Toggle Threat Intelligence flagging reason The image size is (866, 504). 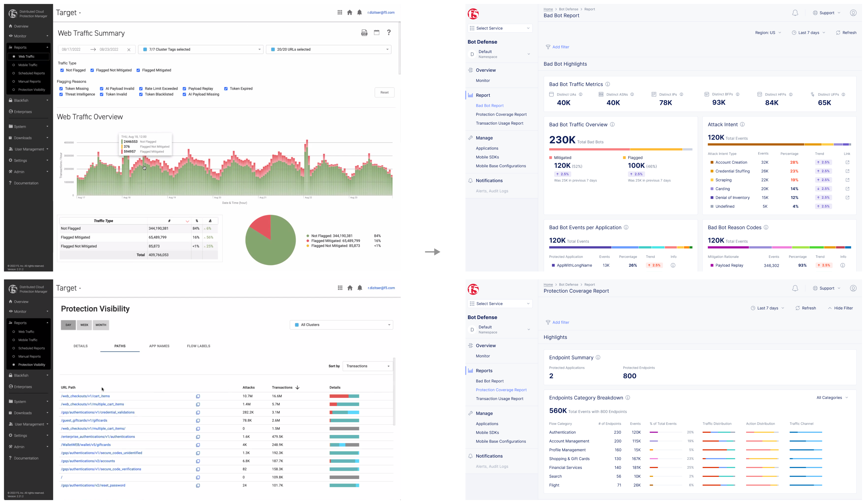[x=61, y=94]
